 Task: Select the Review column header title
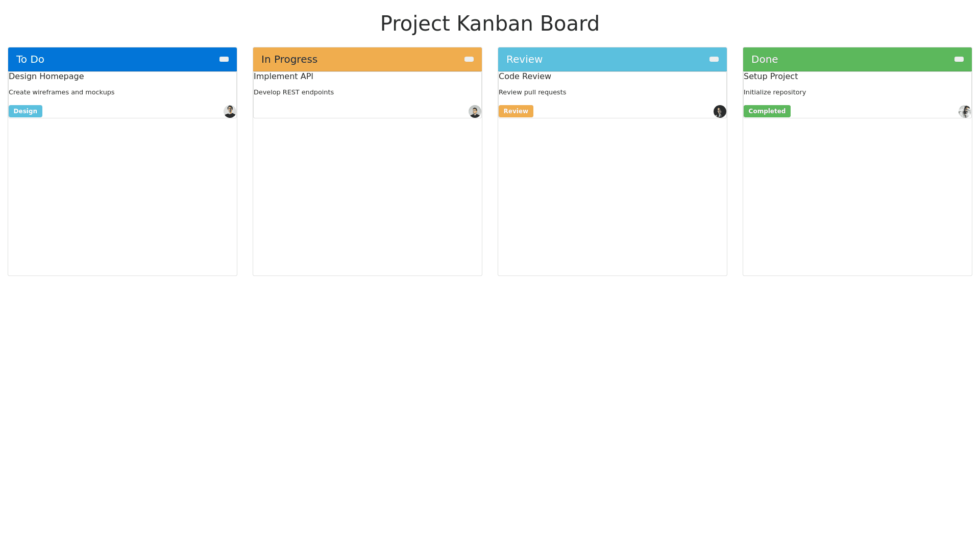click(x=524, y=59)
